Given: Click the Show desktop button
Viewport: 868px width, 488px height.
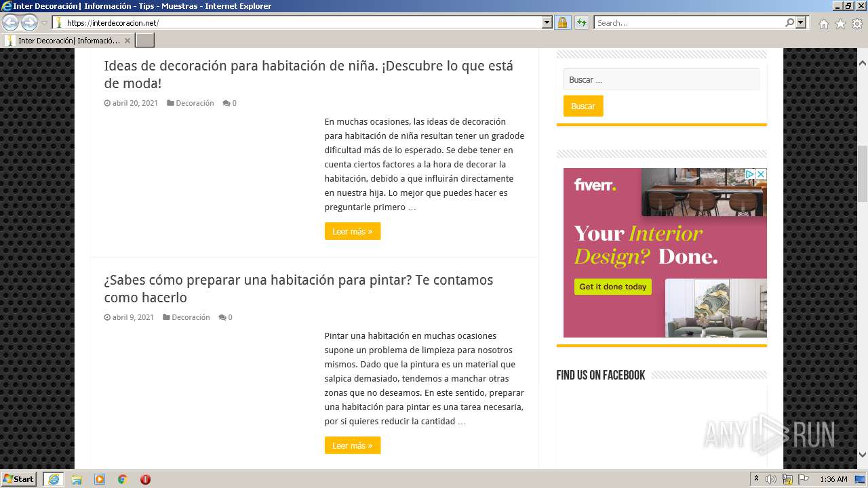Looking at the screenshot, I should pos(861,479).
